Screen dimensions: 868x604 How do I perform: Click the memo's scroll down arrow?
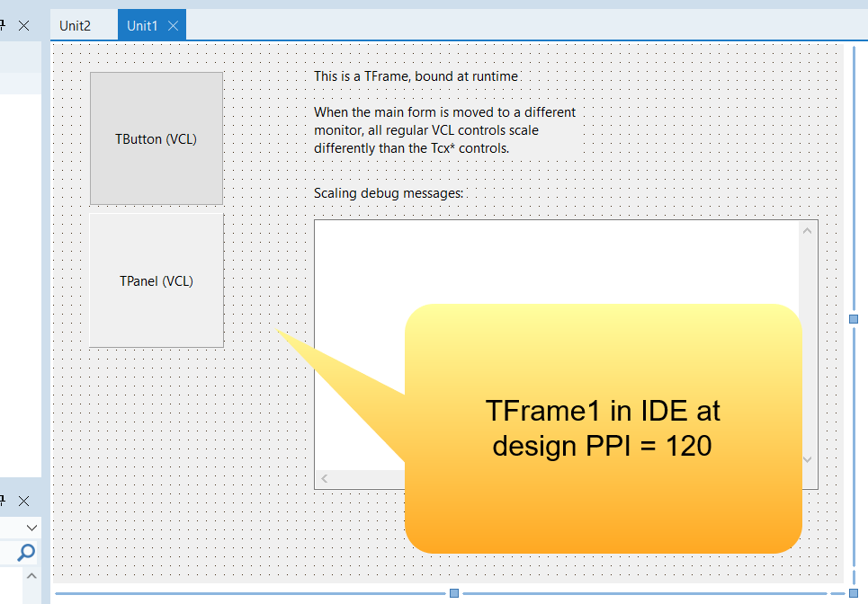point(807,459)
